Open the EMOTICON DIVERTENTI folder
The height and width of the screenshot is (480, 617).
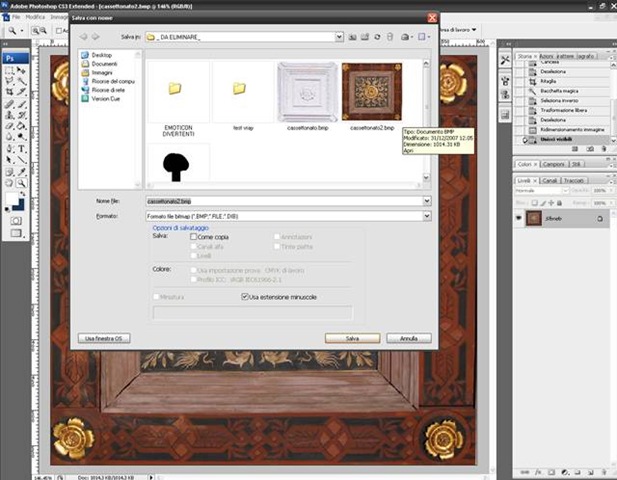point(177,91)
